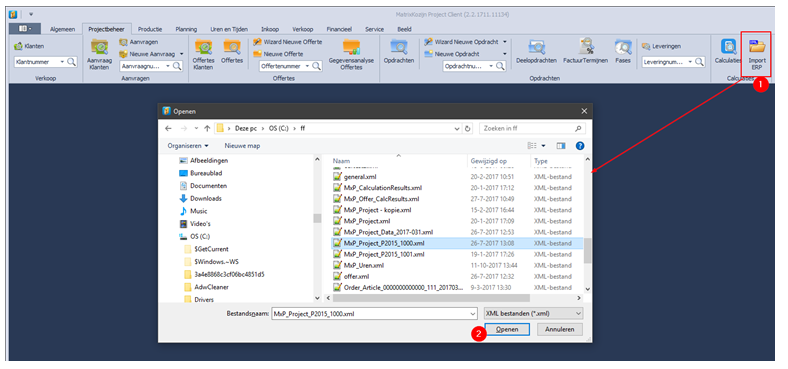
Task: Switch to the Inkoop tab
Action: pyautogui.click(x=270, y=29)
